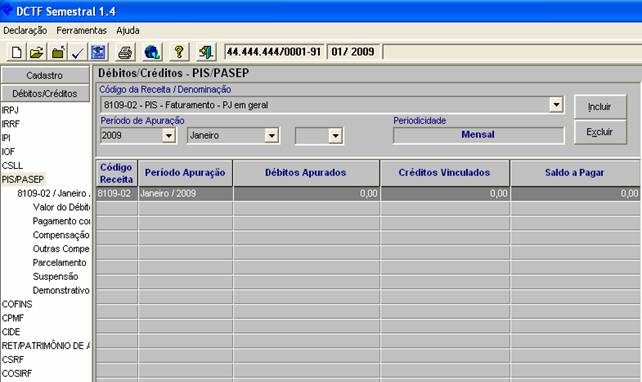Click the Cadastro panel button
This screenshot has width=642, height=382.
(x=45, y=75)
